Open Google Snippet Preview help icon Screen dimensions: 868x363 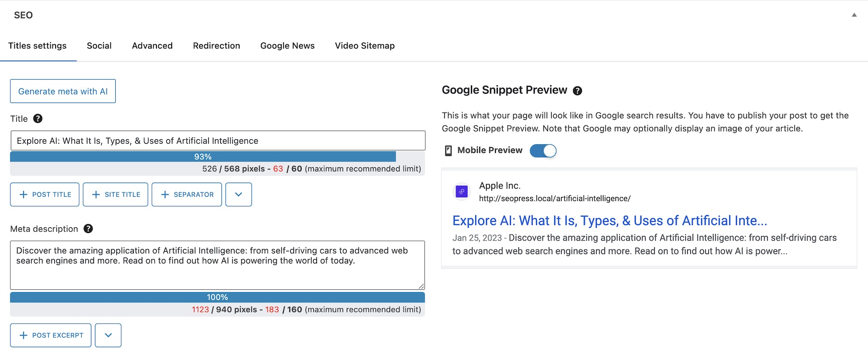[577, 91]
